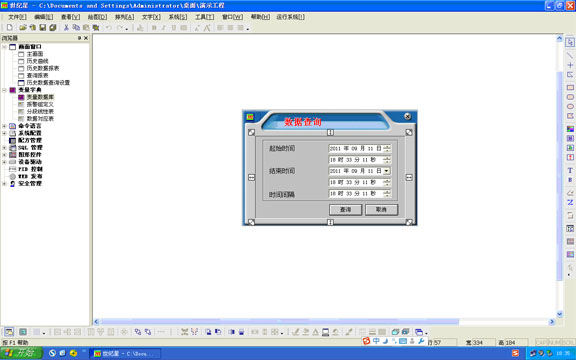The height and width of the screenshot is (360, 576).
Task: Select the Text tool 'T' in right toolbox
Action: tap(570, 170)
